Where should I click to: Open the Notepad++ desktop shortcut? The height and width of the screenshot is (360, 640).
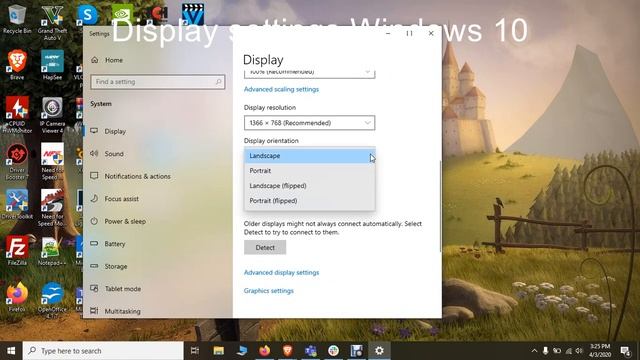tap(51, 251)
